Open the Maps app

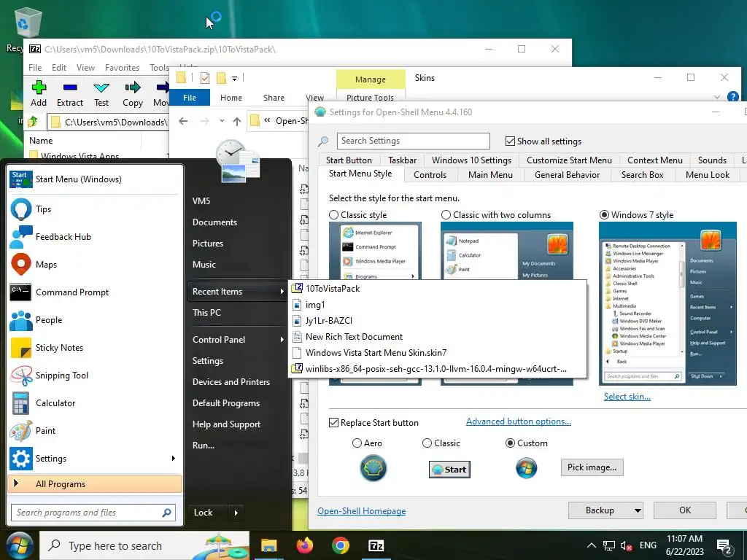click(x=94, y=264)
